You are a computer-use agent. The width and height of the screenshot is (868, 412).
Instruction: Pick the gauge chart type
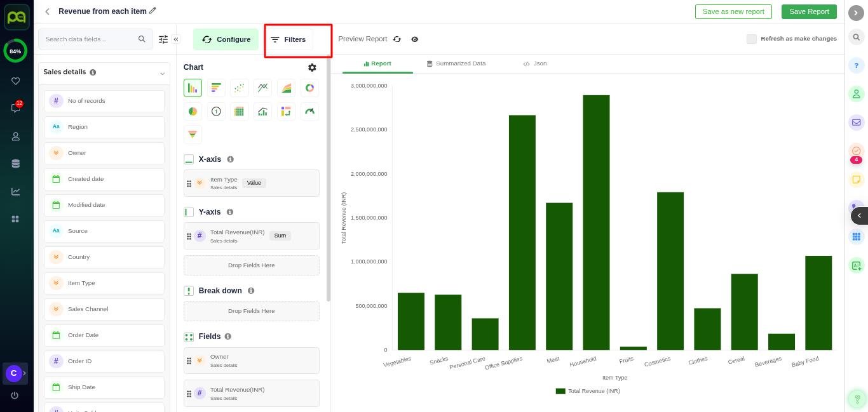(x=309, y=112)
